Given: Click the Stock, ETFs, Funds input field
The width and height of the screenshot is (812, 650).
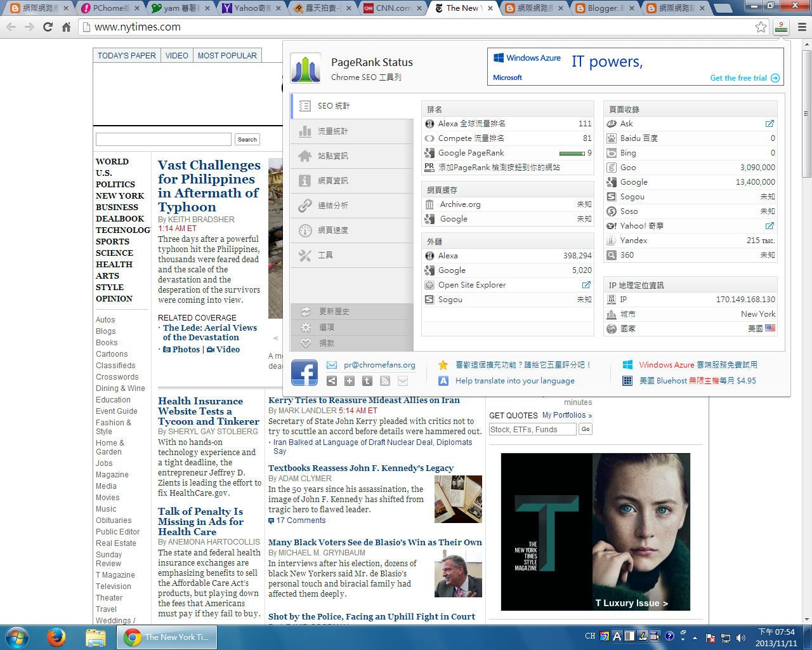Looking at the screenshot, I should (x=533, y=430).
